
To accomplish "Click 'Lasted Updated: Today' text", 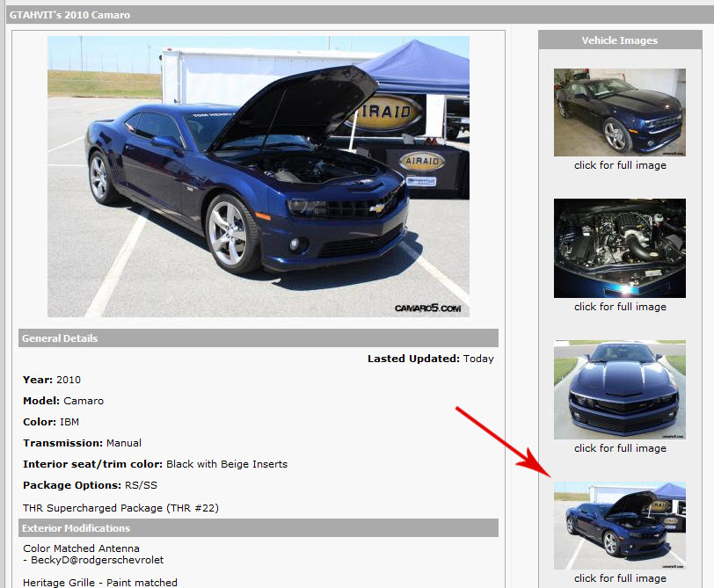I will [x=431, y=359].
